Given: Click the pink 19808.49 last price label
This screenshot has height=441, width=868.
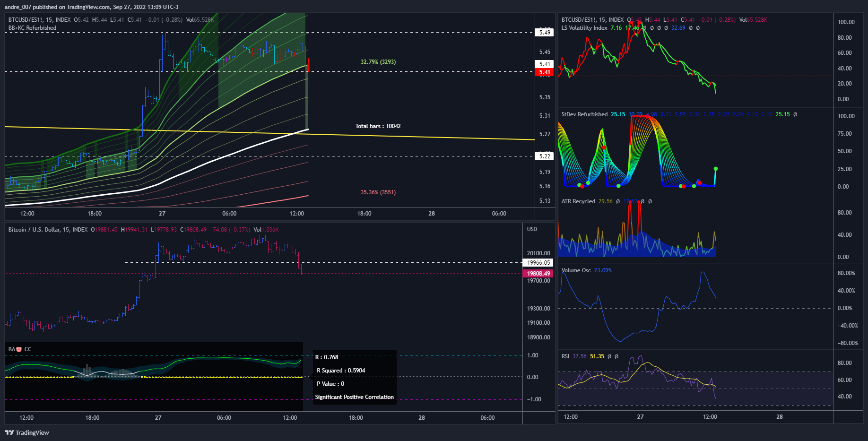Looking at the screenshot, I should [538, 274].
